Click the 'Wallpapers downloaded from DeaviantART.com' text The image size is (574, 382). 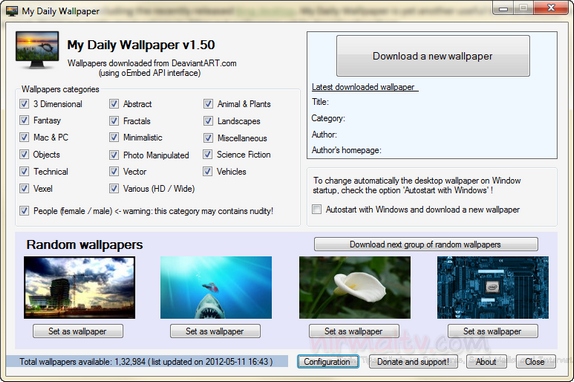point(152,63)
